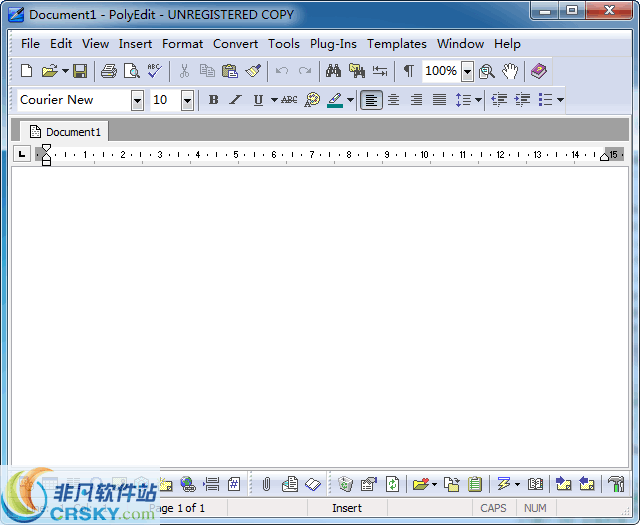
Task: Redo the last undone action
Action: [304, 71]
